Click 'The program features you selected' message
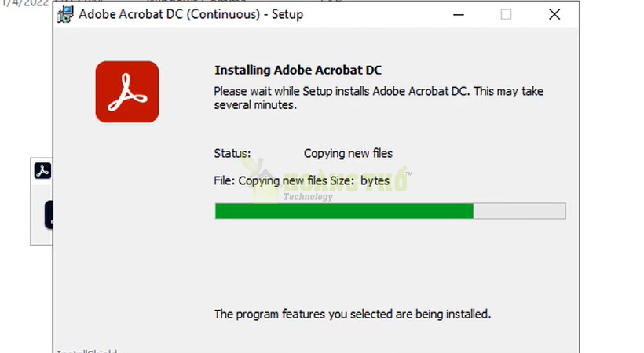The width and height of the screenshot is (644, 353). [x=353, y=315]
